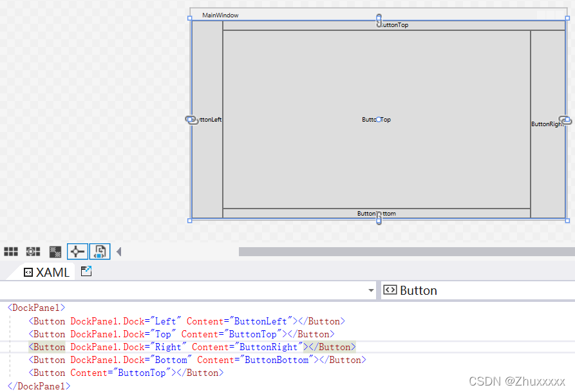Open the XAML editor pop-out icon
This screenshot has width=575, height=392.
[86, 271]
